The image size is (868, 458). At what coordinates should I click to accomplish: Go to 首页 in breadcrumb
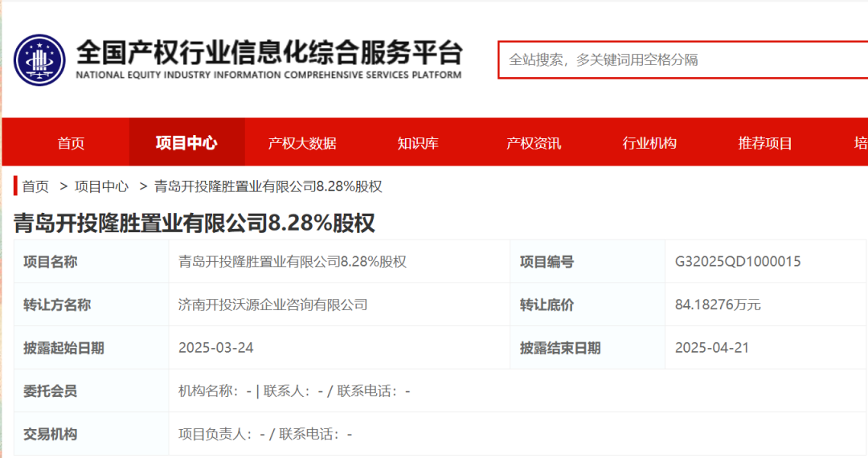(35, 186)
